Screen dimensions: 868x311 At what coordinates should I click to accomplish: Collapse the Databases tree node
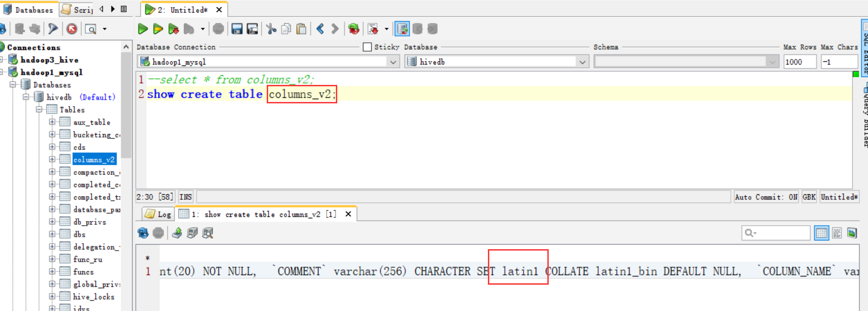click(x=13, y=84)
